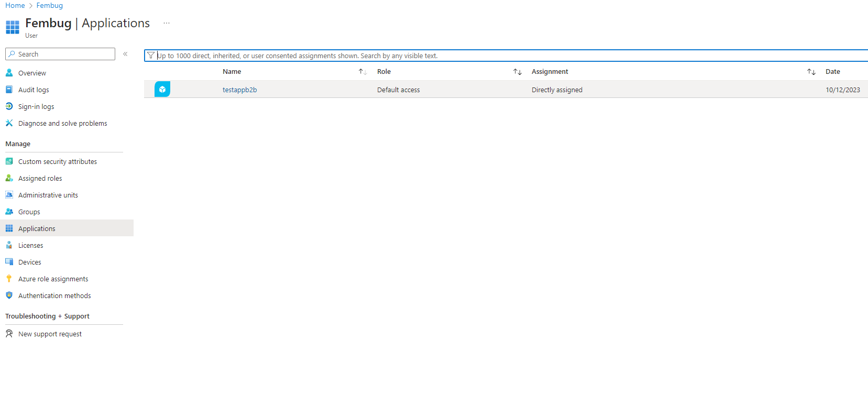868x395 pixels.
Task: Click the Default access role cell
Action: pos(399,90)
